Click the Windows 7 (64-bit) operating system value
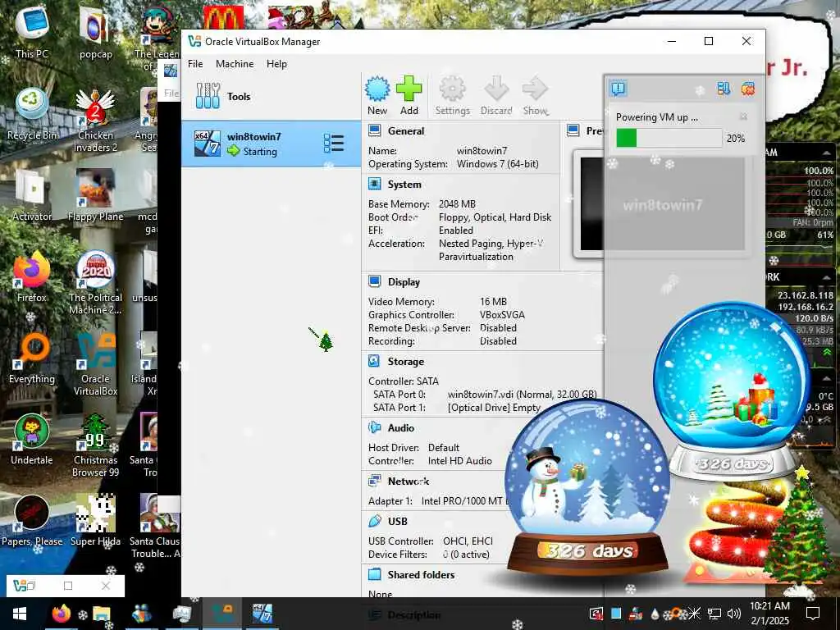Viewport: 840px width, 630px height. [x=498, y=164]
